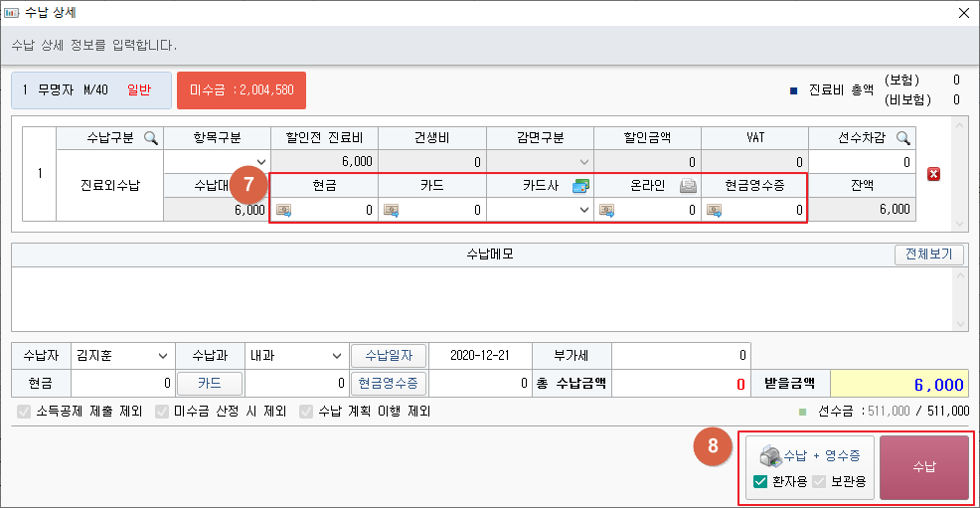Click the card icon next to 카드사
The image size is (980, 508).
tap(581, 186)
